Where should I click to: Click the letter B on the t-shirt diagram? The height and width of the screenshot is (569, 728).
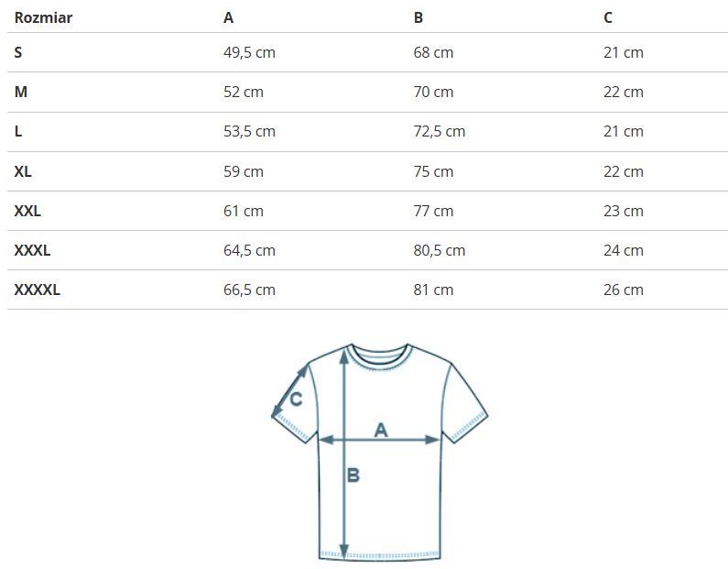353,476
